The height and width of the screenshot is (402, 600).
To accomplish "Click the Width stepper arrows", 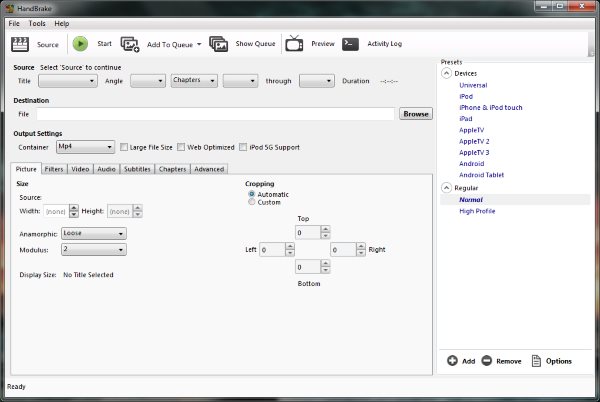I will [x=74, y=211].
